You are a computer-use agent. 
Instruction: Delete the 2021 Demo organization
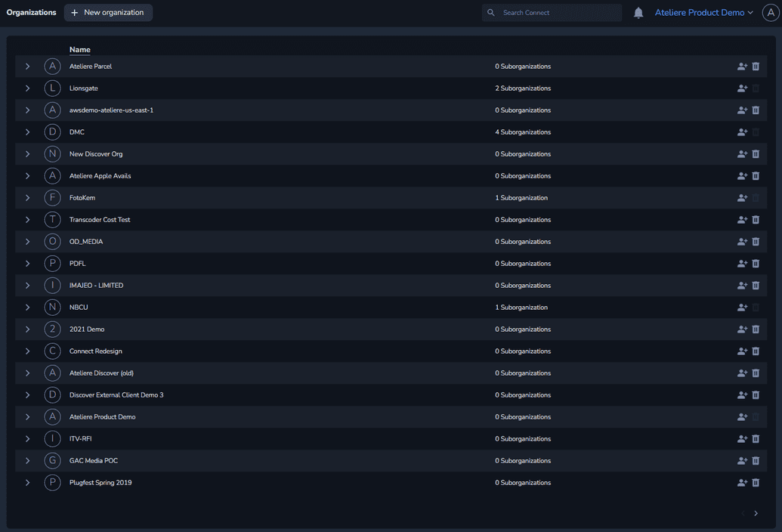click(x=756, y=329)
